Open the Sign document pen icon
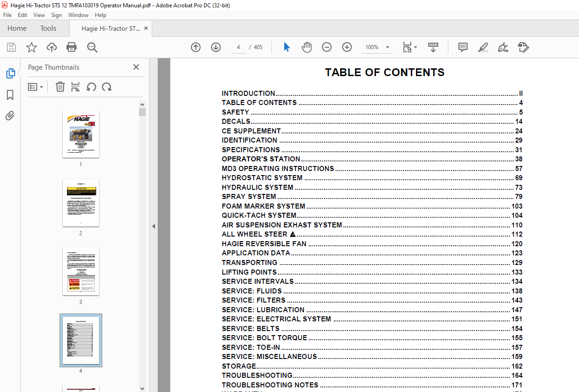This screenshot has height=392, width=579. [x=503, y=47]
